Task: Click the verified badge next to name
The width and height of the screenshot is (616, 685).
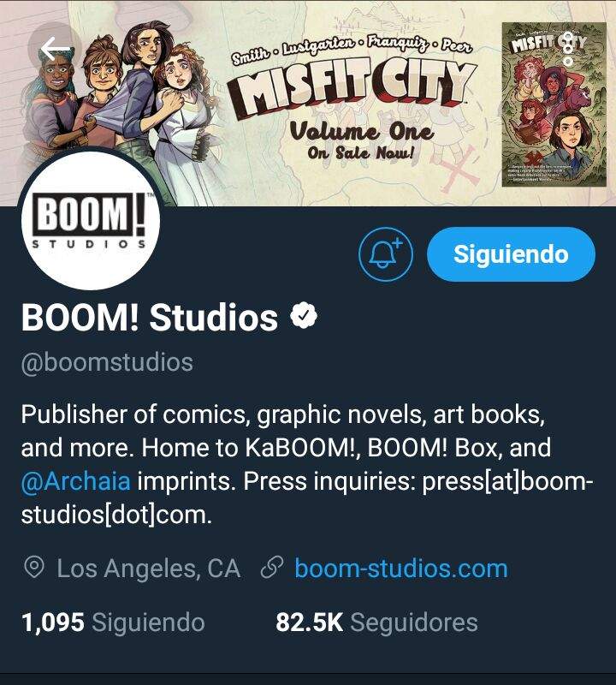Action: point(304,316)
